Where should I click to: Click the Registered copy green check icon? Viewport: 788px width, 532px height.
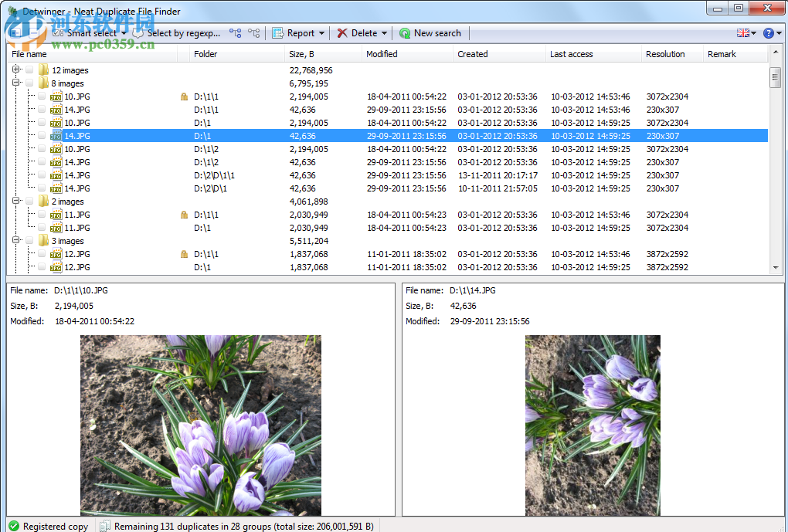click(x=14, y=526)
